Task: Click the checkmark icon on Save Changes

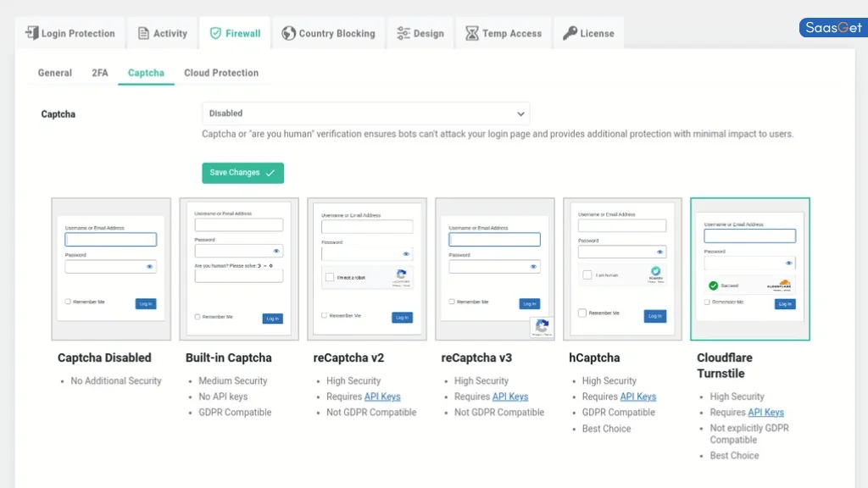Action: point(270,173)
